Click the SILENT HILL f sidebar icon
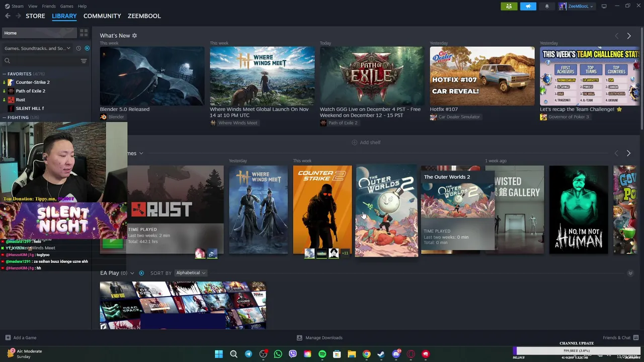The height and width of the screenshot is (362, 644). [11, 109]
